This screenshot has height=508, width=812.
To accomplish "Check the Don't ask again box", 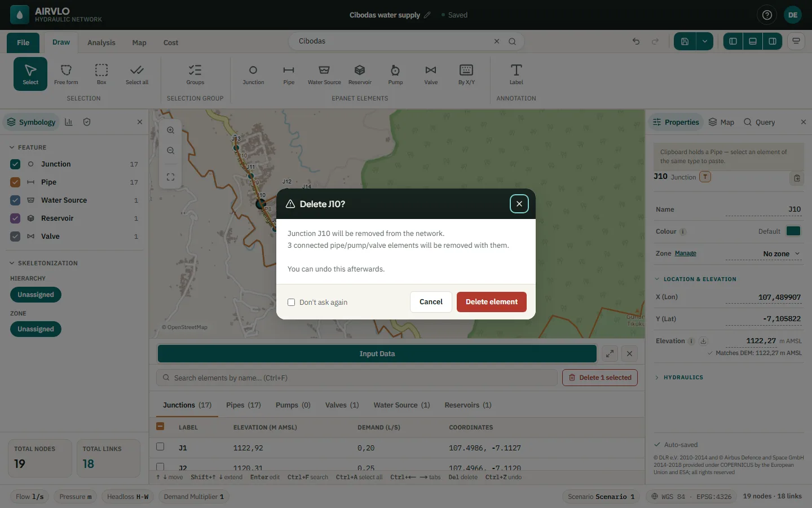I will [292, 302].
